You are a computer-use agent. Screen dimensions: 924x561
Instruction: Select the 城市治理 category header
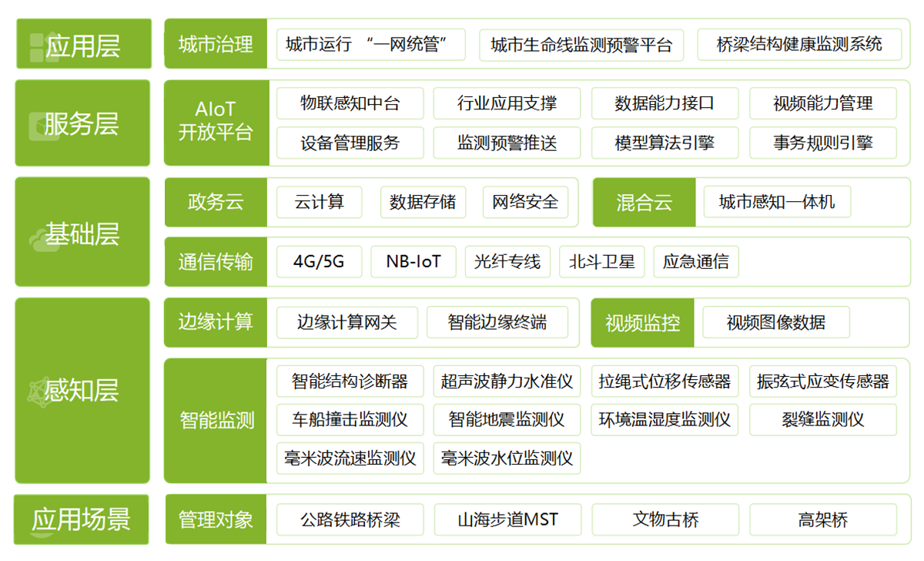coord(216,44)
